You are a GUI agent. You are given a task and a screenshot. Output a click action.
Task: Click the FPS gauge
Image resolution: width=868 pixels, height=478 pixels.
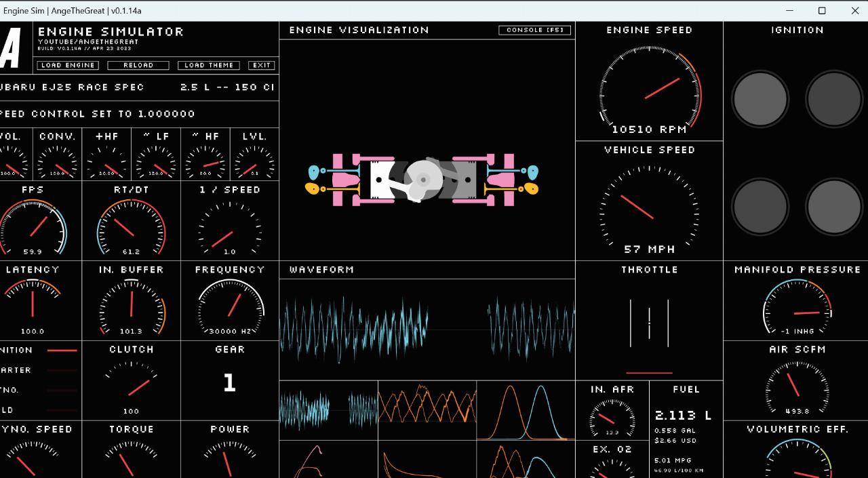[x=32, y=227]
